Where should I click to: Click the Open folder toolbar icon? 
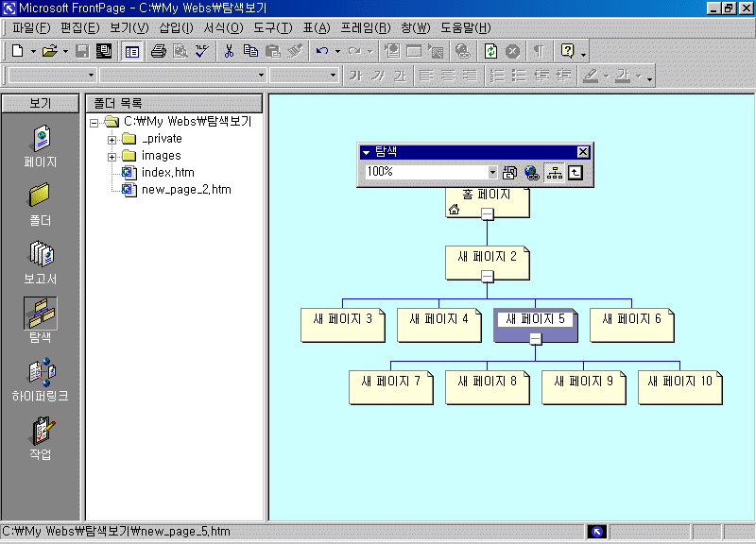[x=49, y=51]
